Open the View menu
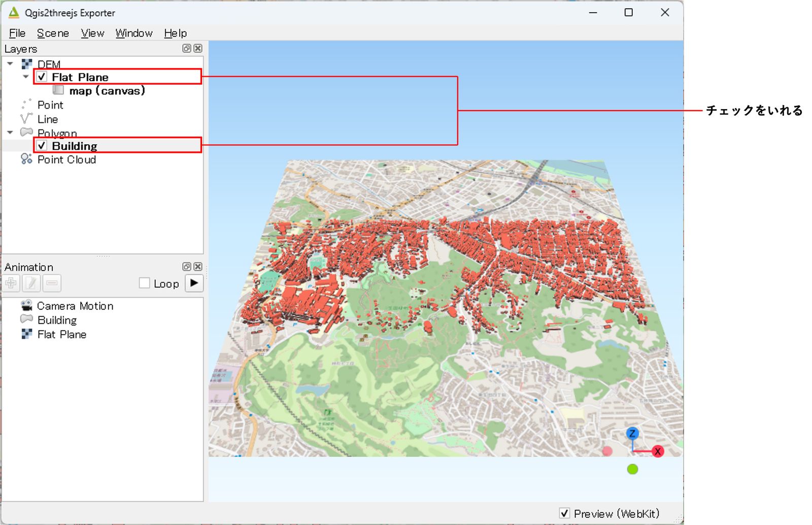The width and height of the screenshot is (812, 525). coord(92,33)
